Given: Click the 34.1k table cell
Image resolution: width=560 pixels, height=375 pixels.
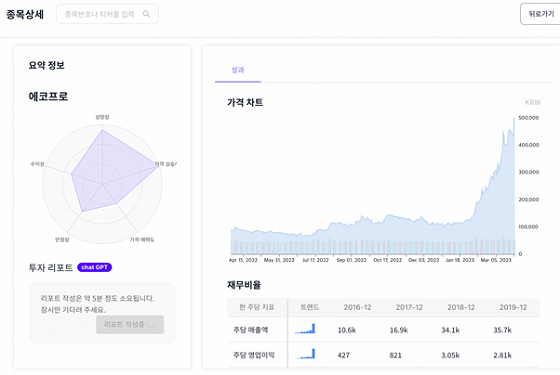Looking at the screenshot, I should 450,330.
